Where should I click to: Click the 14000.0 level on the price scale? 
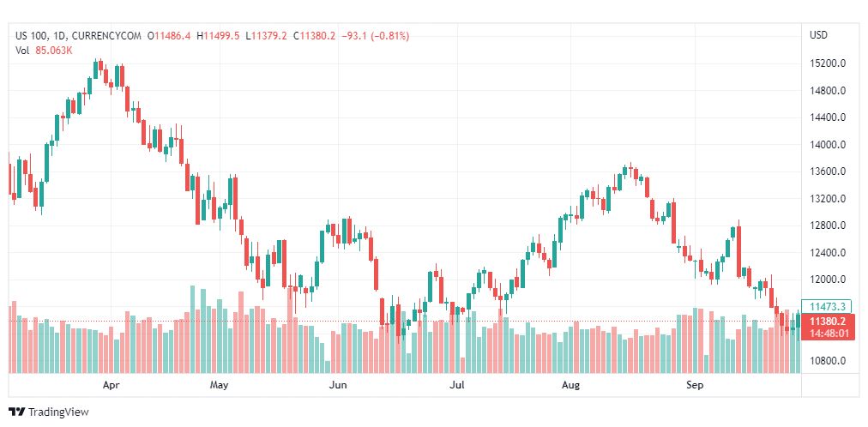(x=829, y=145)
